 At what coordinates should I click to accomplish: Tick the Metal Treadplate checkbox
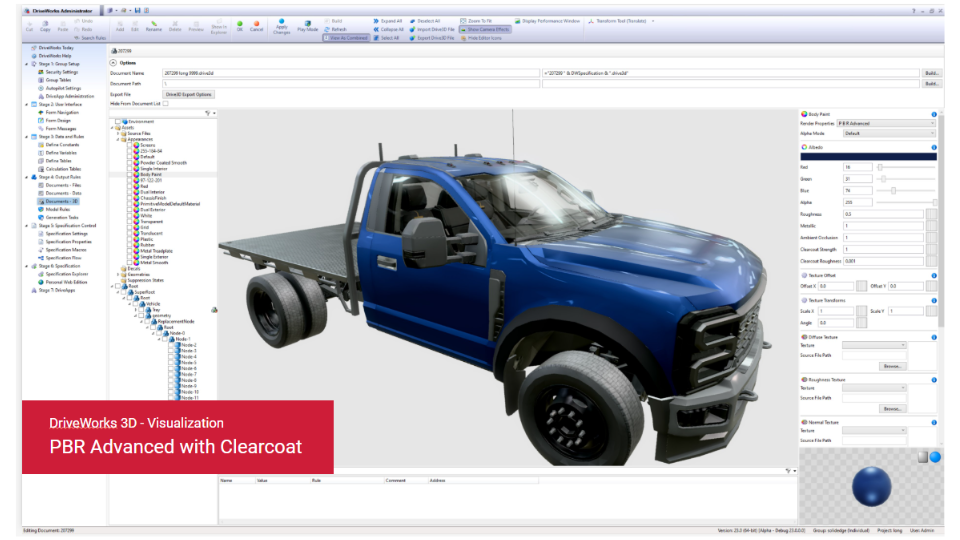[x=130, y=251]
